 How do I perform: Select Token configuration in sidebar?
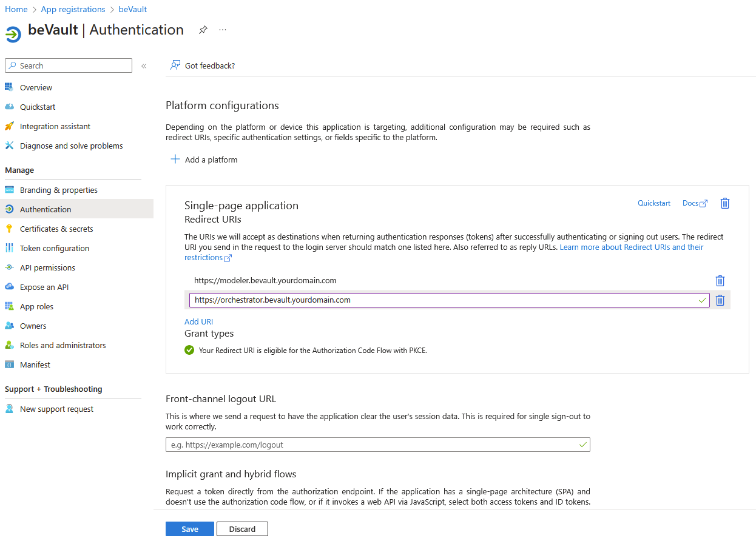(x=55, y=248)
